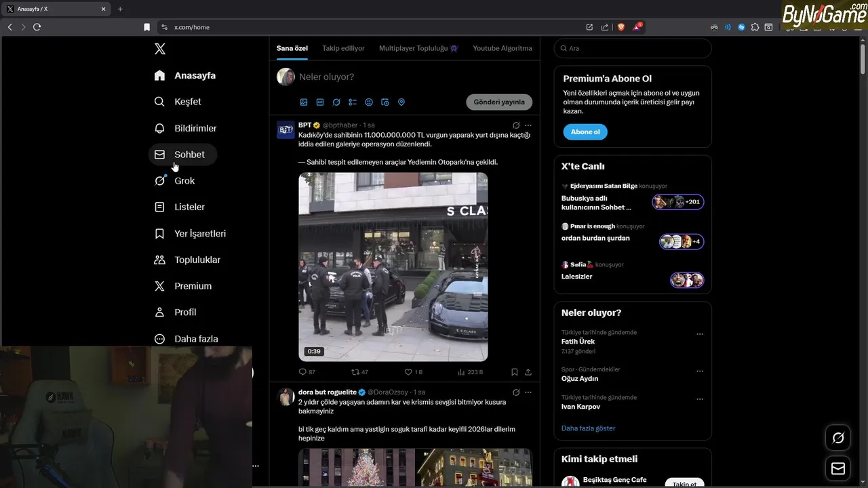868x488 pixels.
Task: Play the BPT police video
Action: pos(393,267)
